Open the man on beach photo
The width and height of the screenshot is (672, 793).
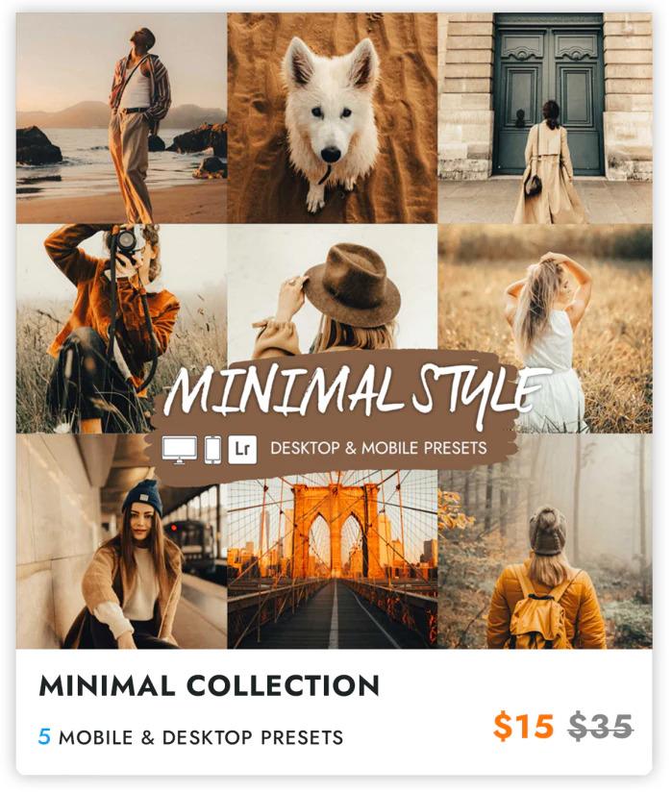(x=121, y=118)
